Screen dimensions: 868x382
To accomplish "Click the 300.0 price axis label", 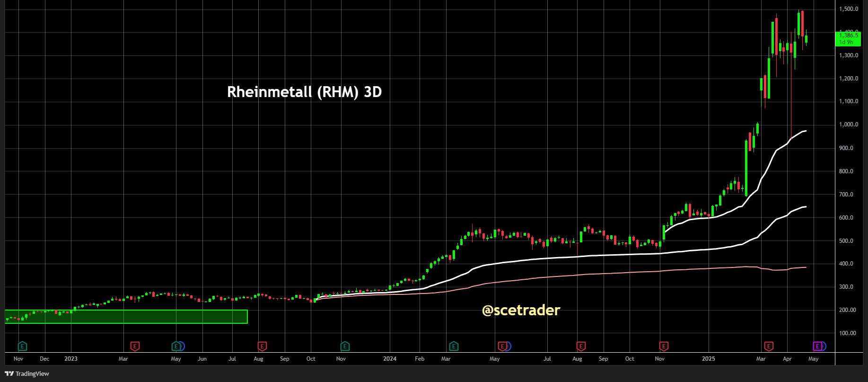I will [x=846, y=287].
